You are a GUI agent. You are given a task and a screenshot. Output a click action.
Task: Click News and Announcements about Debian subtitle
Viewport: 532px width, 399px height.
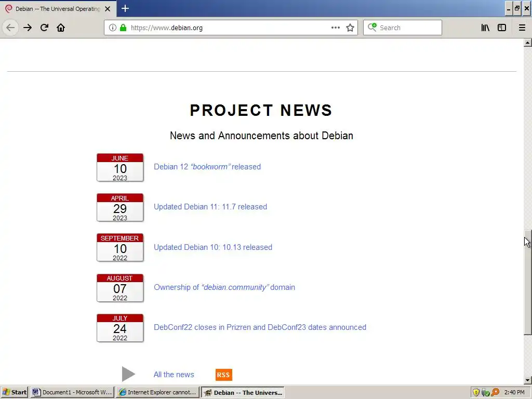[x=261, y=136]
